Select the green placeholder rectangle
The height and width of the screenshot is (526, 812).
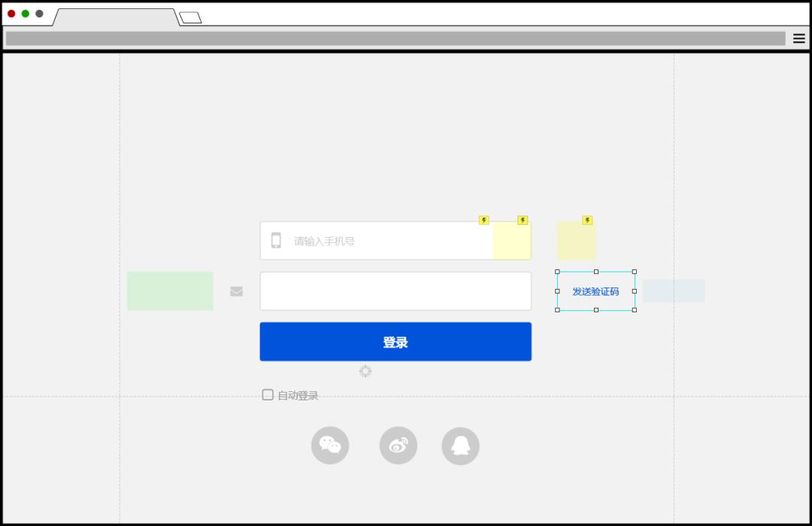tap(170, 291)
